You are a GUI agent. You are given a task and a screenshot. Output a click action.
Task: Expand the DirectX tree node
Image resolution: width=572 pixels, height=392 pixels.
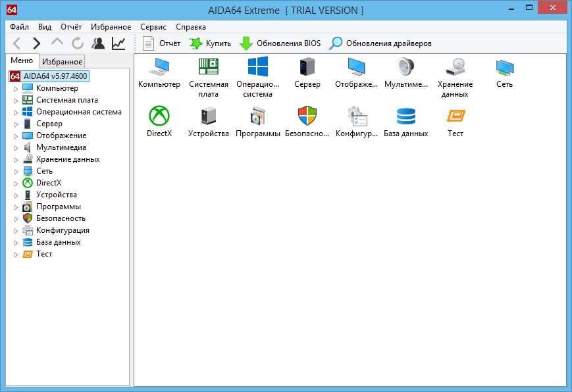point(16,184)
